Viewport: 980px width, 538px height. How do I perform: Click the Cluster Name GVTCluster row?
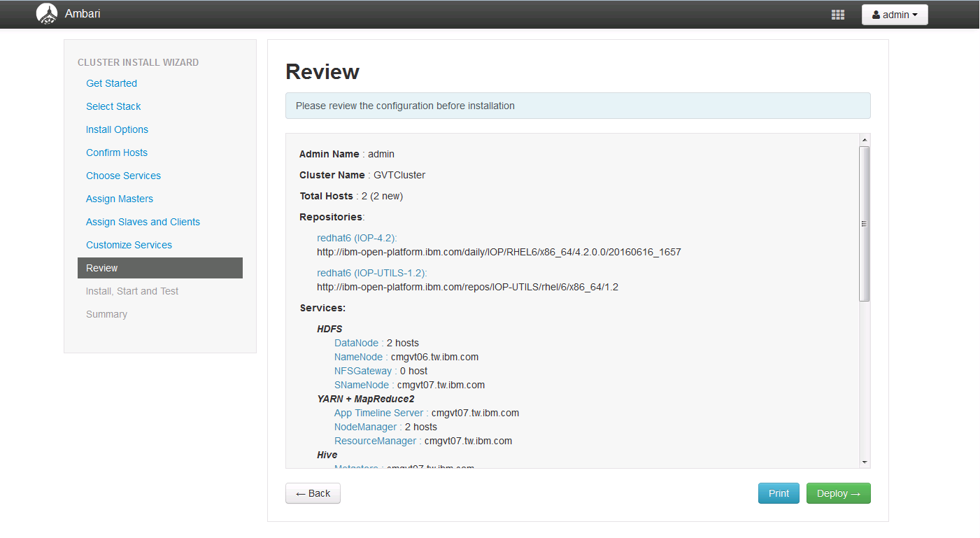click(x=362, y=175)
